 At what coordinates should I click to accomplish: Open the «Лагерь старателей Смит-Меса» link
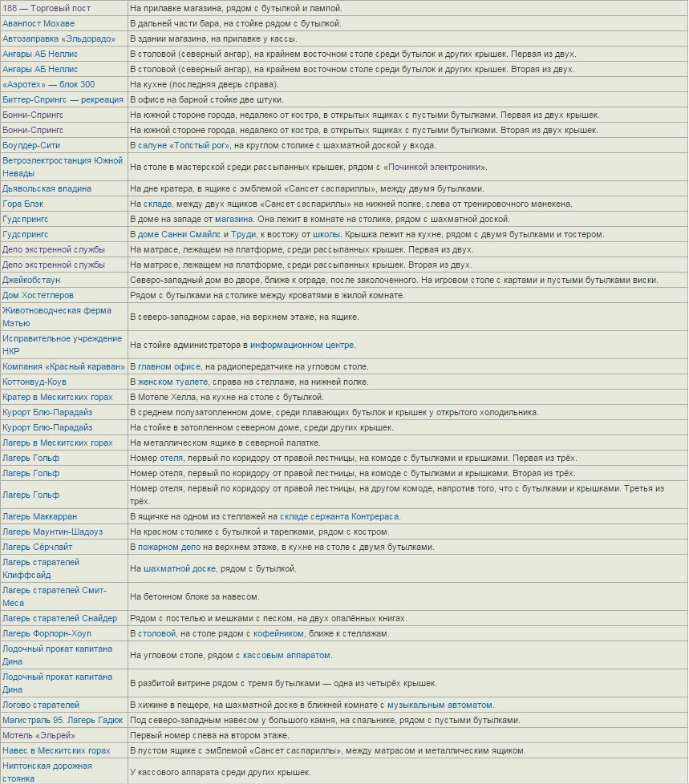55,597
